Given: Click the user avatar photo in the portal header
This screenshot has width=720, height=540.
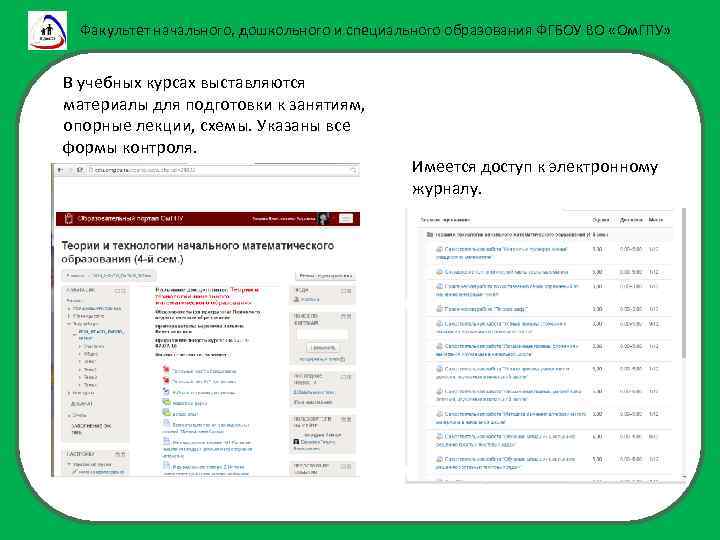Looking at the screenshot, I should [325, 219].
